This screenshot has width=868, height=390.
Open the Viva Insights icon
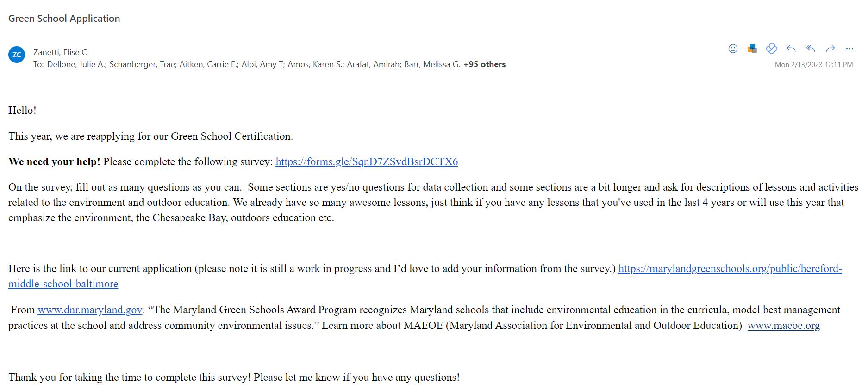point(771,49)
